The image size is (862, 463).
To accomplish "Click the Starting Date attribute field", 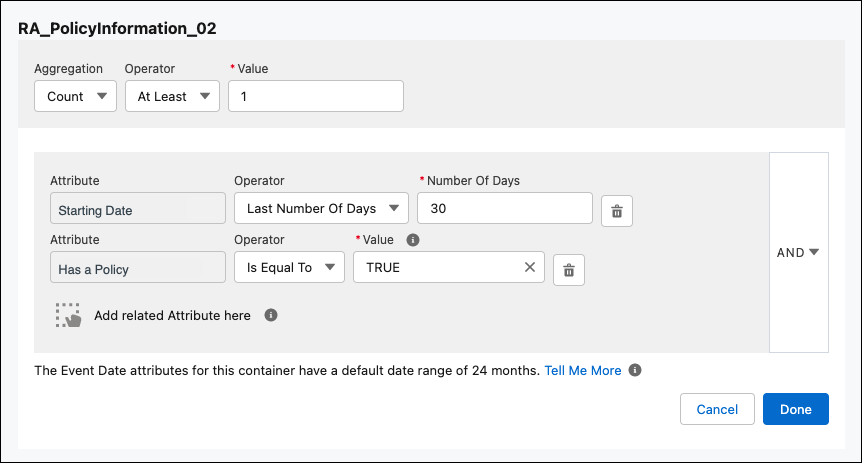I will pyautogui.click(x=138, y=208).
